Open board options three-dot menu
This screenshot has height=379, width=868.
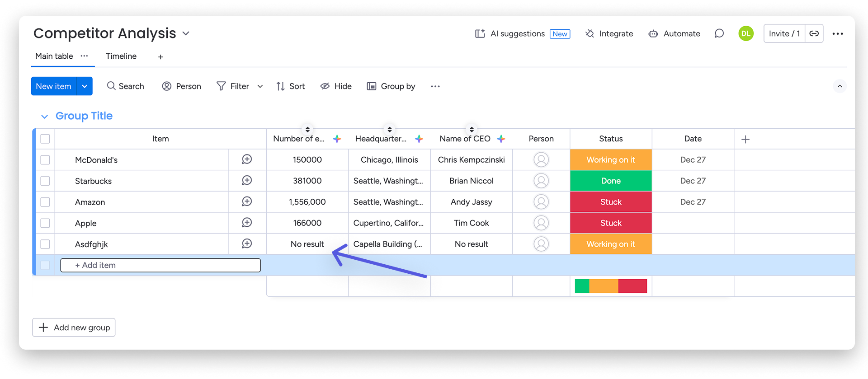[x=838, y=33]
